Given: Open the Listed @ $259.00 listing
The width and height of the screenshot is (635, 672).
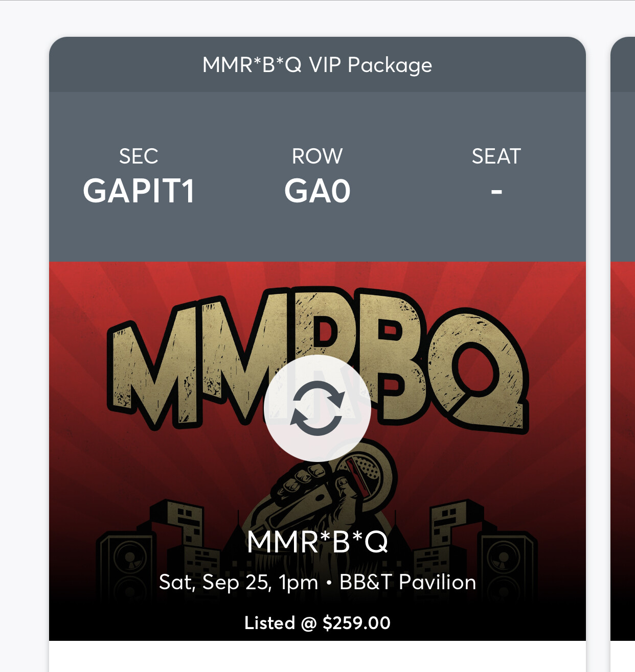Looking at the screenshot, I should 317,622.
